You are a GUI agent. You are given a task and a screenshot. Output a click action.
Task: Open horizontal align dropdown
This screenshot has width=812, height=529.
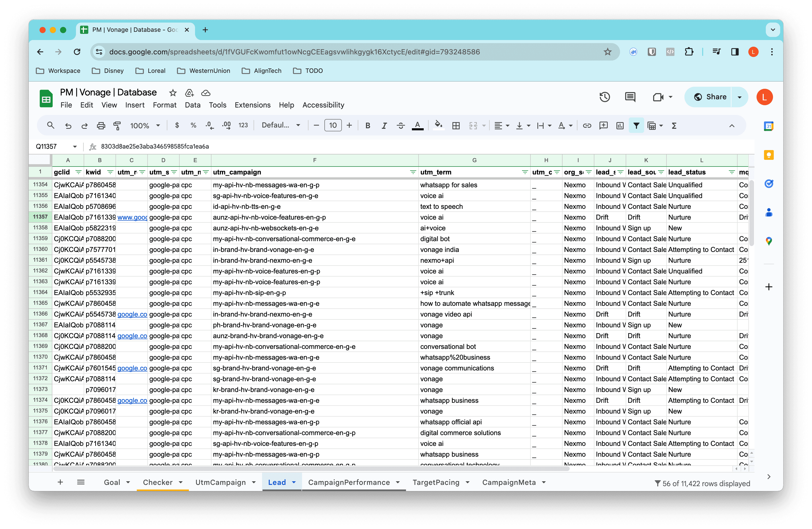click(x=502, y=125)
